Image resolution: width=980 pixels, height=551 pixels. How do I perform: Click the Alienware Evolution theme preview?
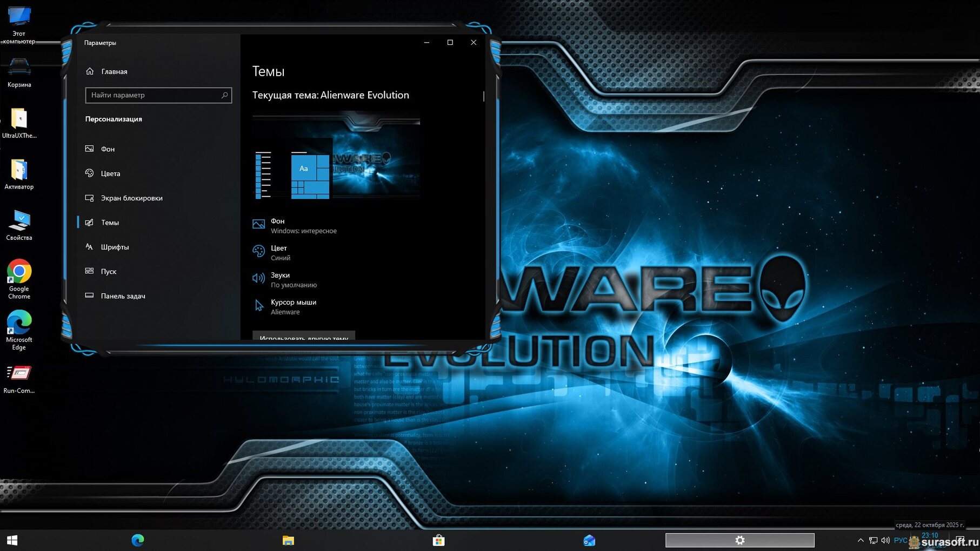336,156
